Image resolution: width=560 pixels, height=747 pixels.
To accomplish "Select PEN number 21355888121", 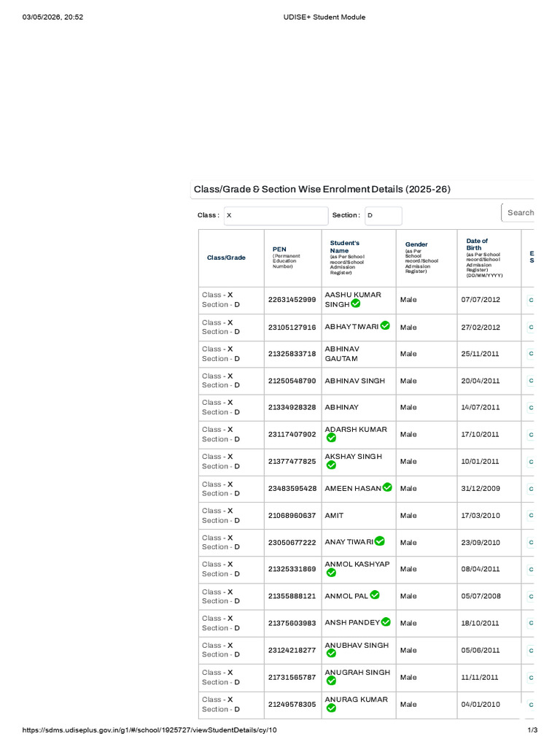I will pyautogui.click(x=292, y=597).
